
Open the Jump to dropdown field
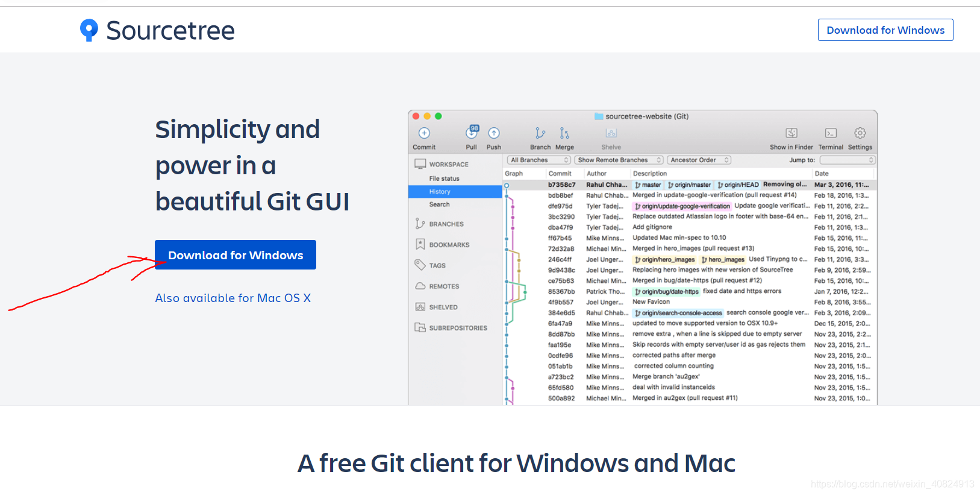847,160
